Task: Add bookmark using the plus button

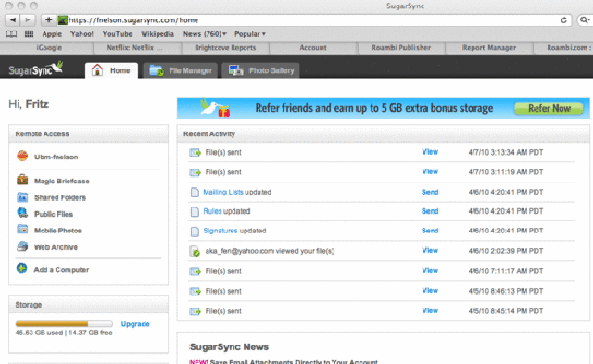Action: [x=49, y=20]
